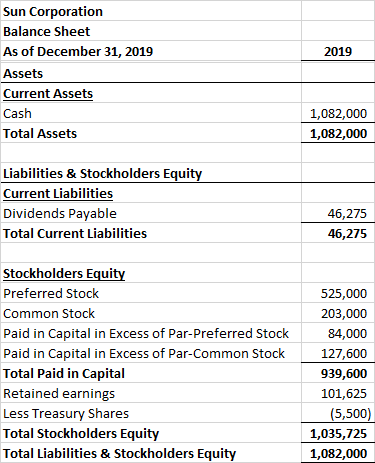
Task: Click the 1,082,000 value in the Cash row
Action: (x=338, y=114)
